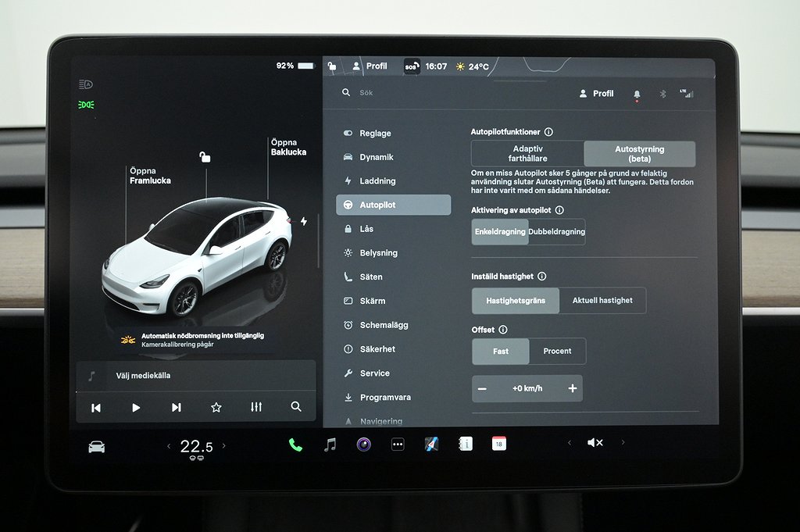Tap the phone icon in bottom dock
The image size is (800, 532).
tap(295, 445)
